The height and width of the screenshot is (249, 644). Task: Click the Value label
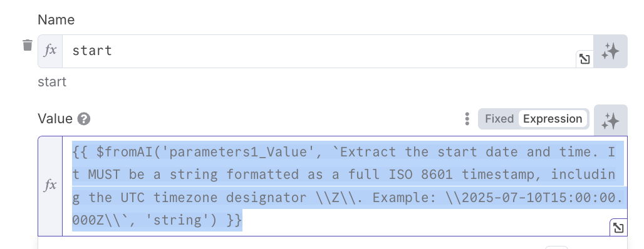pyautogui.click(x=55, y=119)
